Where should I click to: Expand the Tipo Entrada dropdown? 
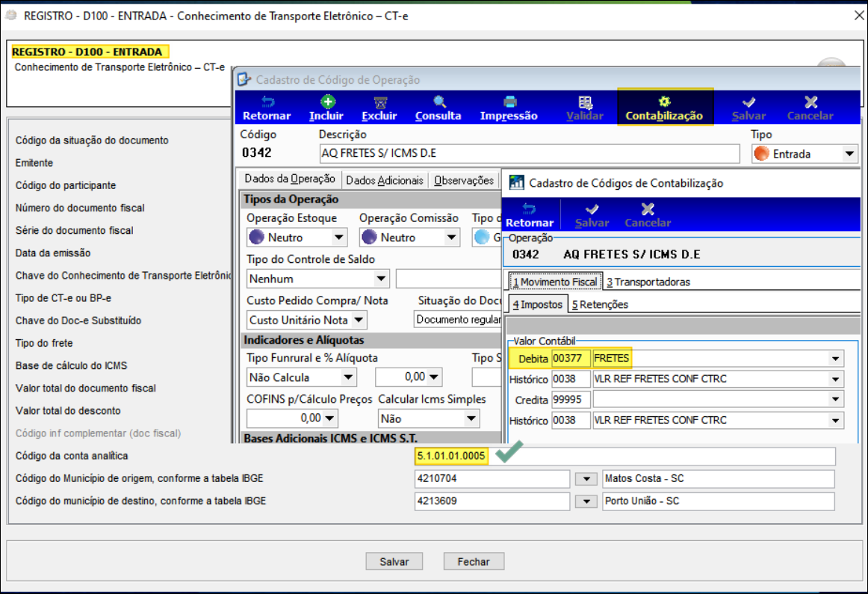coord(849,155)
